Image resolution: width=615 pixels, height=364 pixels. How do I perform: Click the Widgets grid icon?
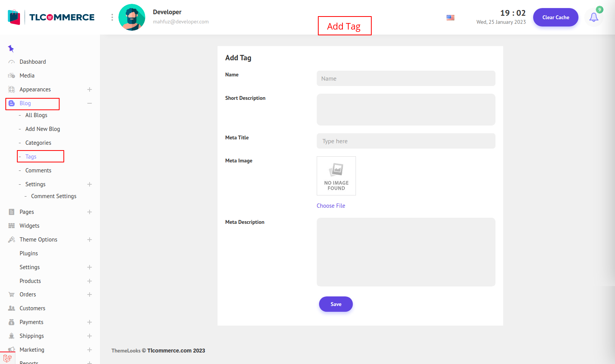[x=12, y=226]
